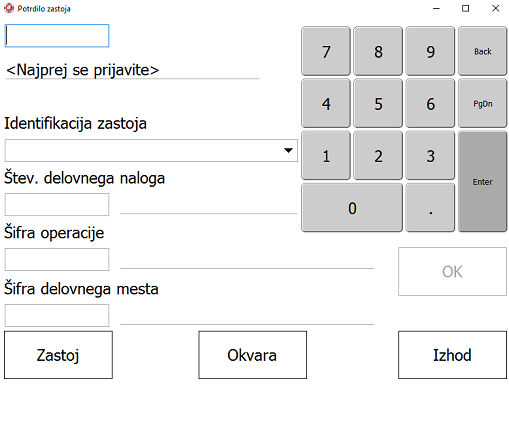The width and height of the screenshot is (509, 439).
Task: Tap the number 5 keypad key
Action: [378, 104]
